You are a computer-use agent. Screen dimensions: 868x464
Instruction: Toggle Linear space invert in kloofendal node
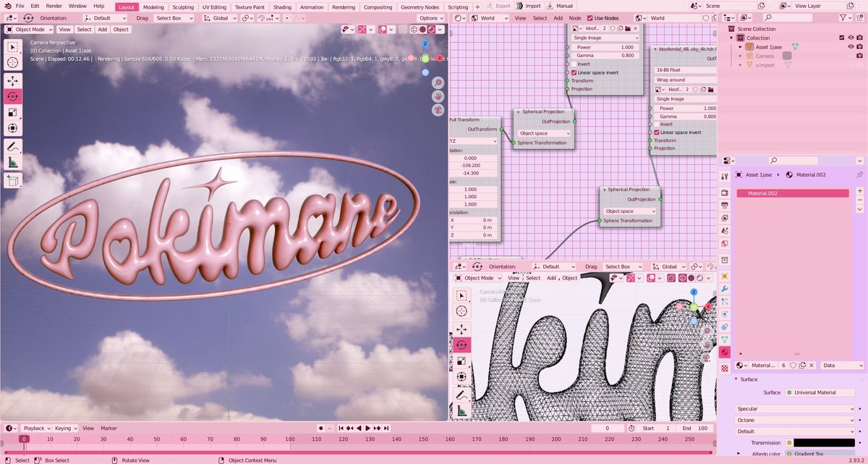(657, 132)
